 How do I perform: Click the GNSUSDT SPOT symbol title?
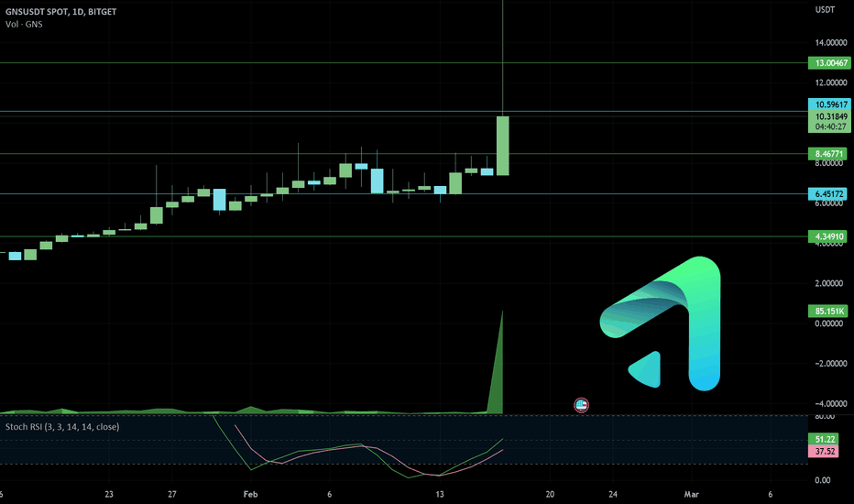pyautogui.click(x=61, y=11)
